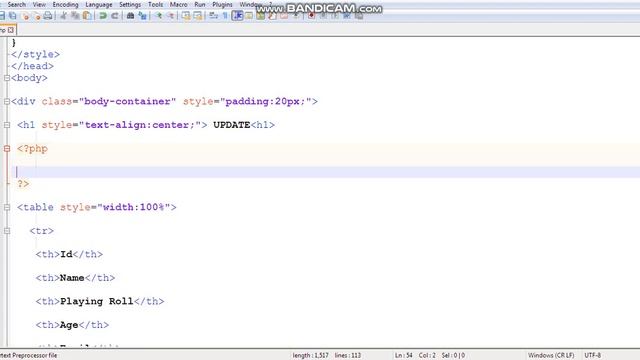The width and height of the screenshot is (640, 360).
Task: Open the Search menu
Action: pyautogui.click(x=16, y=4)
